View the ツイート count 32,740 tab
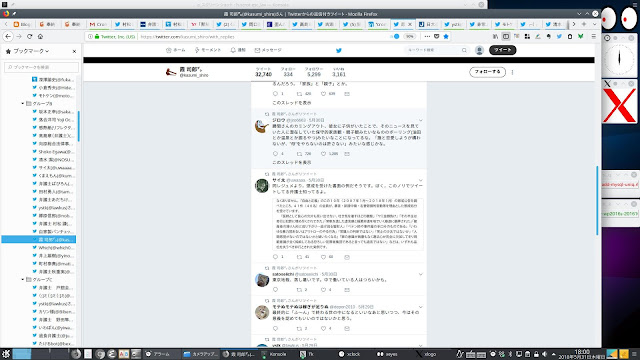Image resolution: width=640 pixels, height=360 pixels. pyautogui.click(x=263, y=72)
